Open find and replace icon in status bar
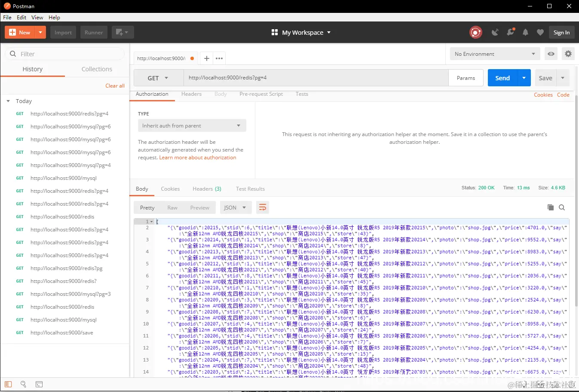 (x=24, y=384)
